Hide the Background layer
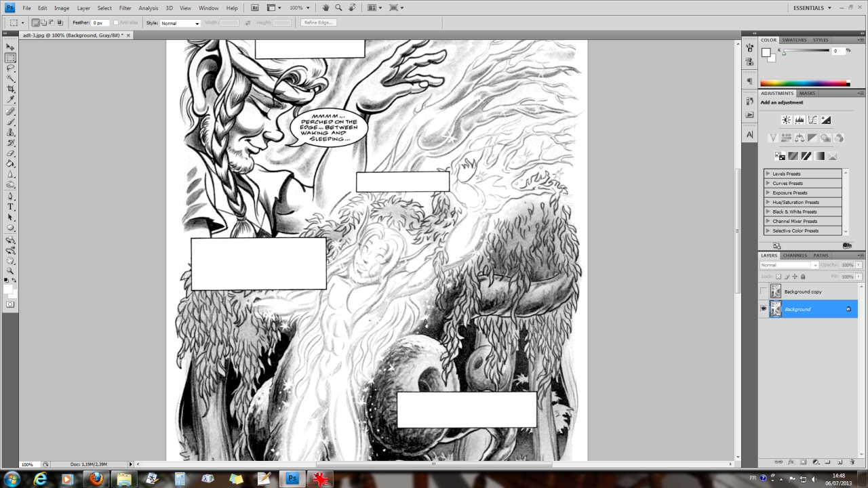 764,309
